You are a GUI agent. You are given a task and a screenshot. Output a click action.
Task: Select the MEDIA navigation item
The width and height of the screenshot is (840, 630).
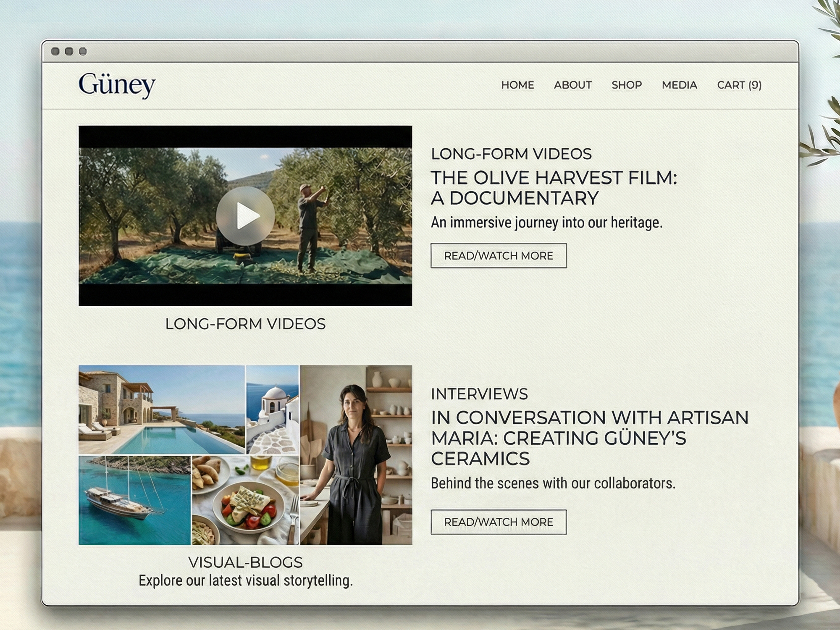(680, 85)
